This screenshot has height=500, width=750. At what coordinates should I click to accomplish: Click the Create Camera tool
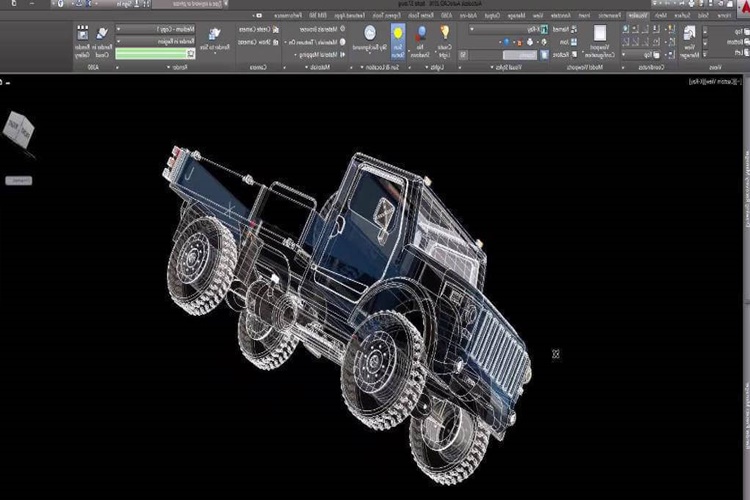click(x=258, y=30)
